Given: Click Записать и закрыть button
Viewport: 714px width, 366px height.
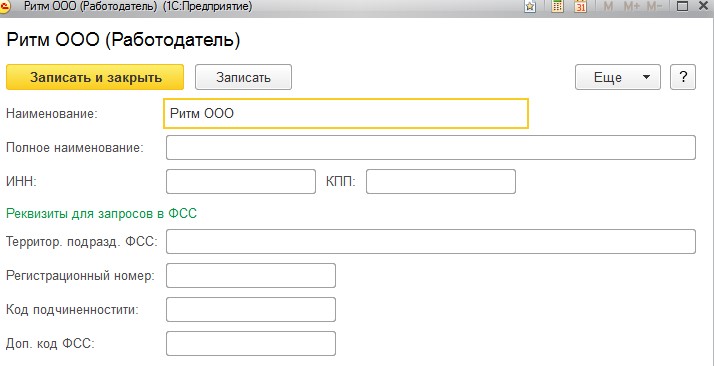Looking at the screenshot, I should [x=95, y=77].
